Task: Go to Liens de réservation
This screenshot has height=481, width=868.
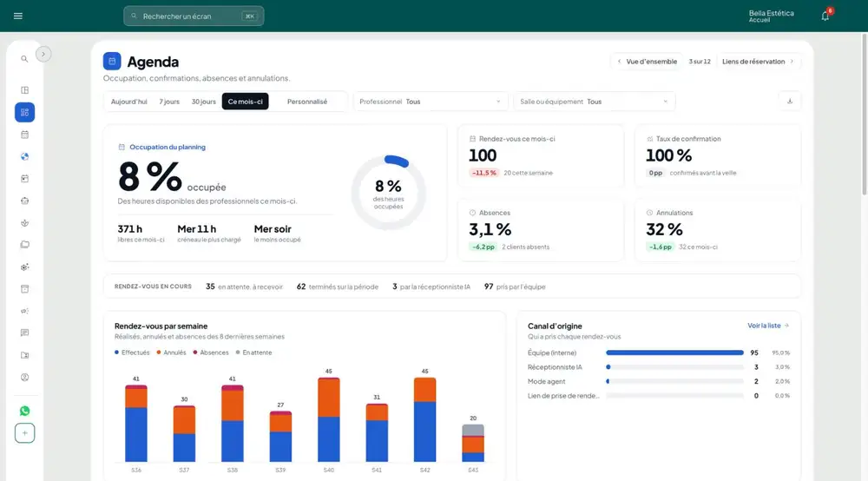Action: [x=758, y=62]
